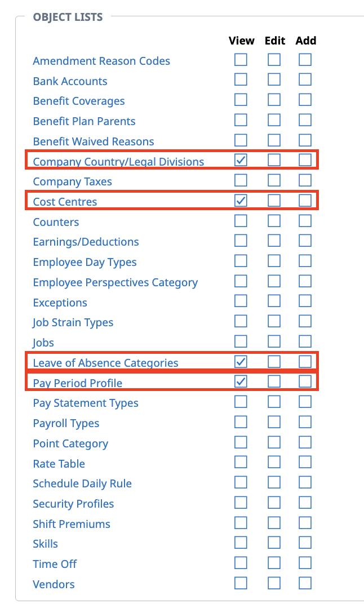Enable Edit for Cost Centres

click(x=274, y=200)
